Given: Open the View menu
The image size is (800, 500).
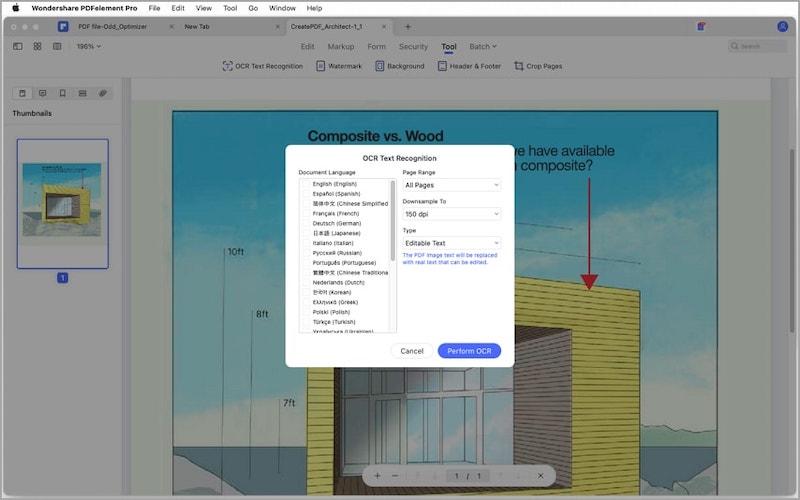Looking at the screenshot, I should click(x=204, y=8).
